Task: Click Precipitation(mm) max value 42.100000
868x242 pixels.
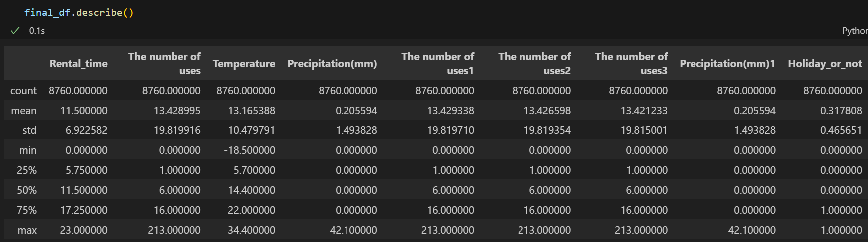Action: click(353, 230)
